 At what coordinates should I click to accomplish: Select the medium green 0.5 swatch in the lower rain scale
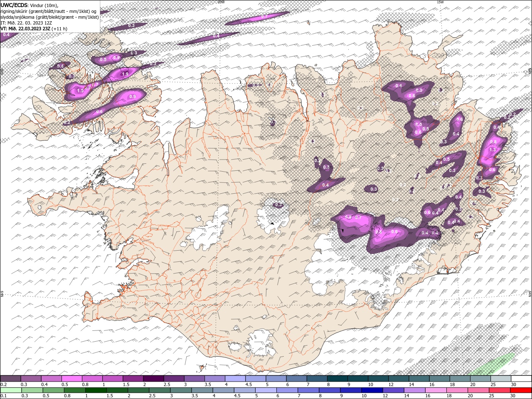pyautogui.click(x=54, y=390)
